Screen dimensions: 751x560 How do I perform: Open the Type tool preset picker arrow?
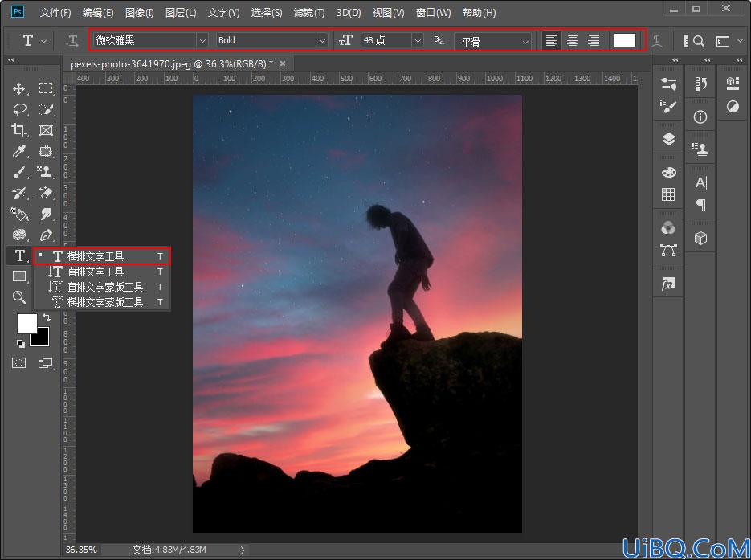(x=44, y=41)
